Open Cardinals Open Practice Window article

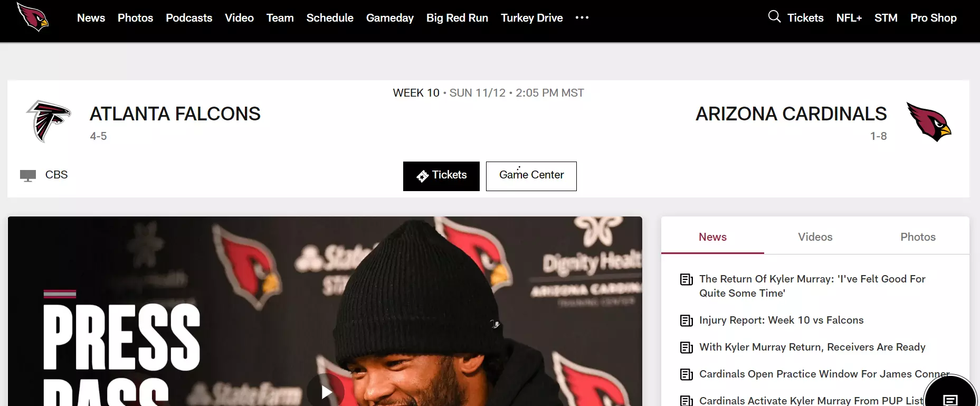824,374
